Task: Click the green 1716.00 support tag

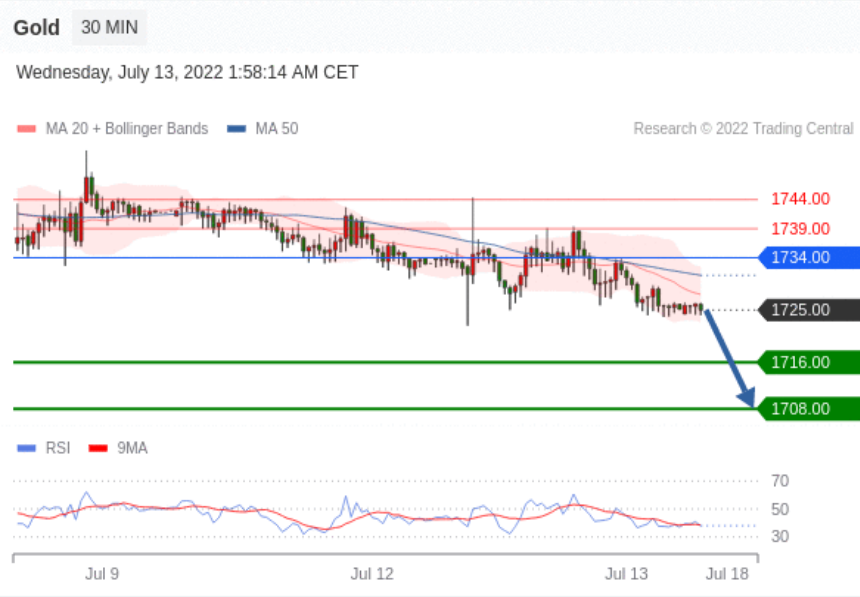Action: coord(809,362)
